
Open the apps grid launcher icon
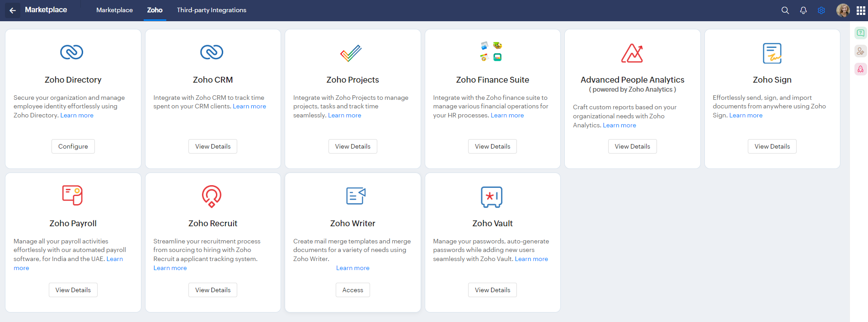click(x=861, y=10)
